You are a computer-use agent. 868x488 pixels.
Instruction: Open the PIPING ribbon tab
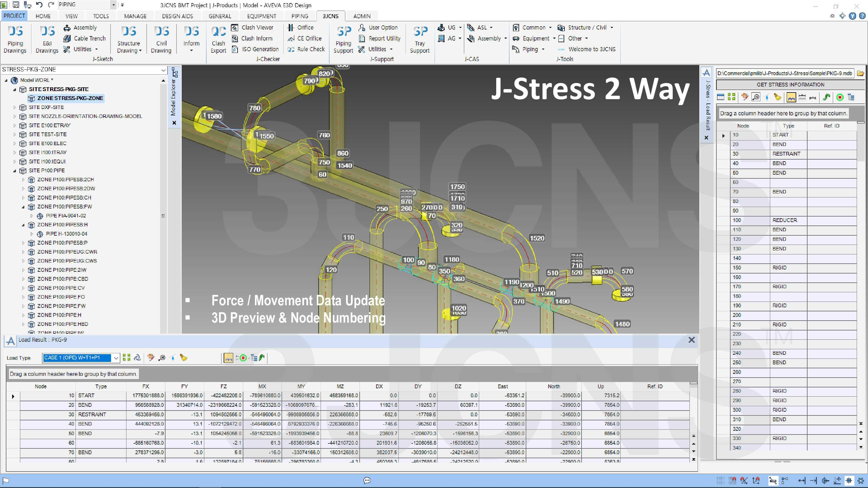click(299, 16)
